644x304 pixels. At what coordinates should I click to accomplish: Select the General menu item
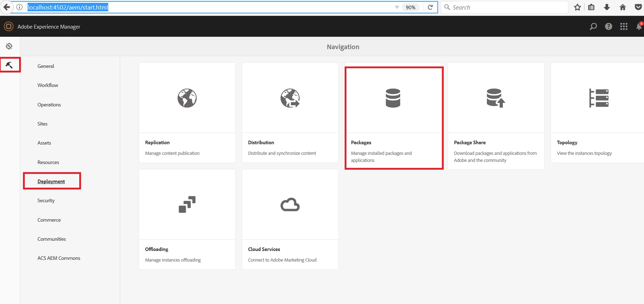click(46, 66)
